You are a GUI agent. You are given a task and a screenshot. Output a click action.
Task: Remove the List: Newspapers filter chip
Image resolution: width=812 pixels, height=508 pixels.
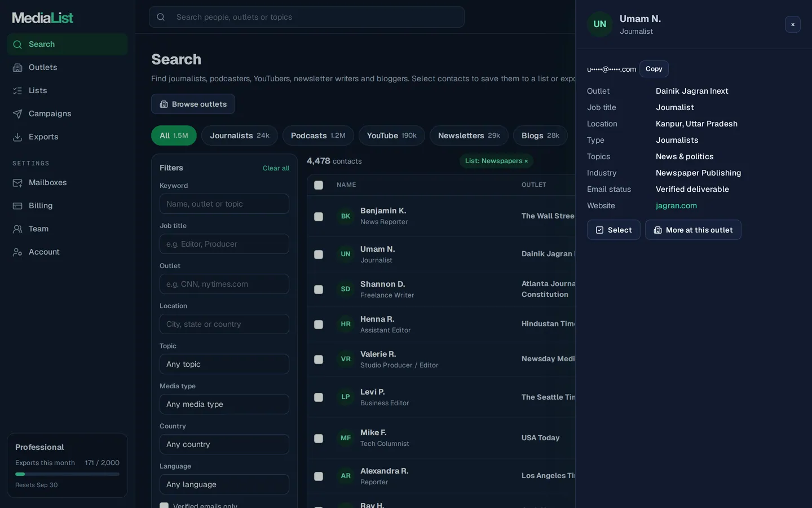526,161
